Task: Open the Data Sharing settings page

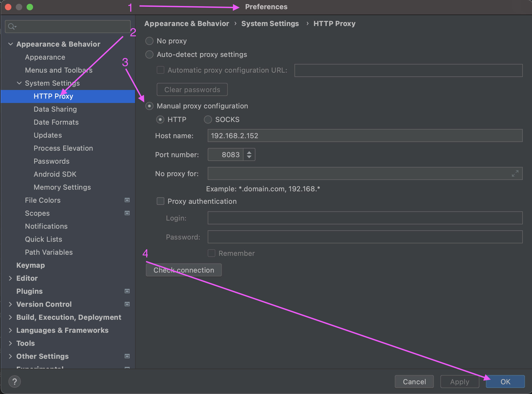Action: click(55, 109)
